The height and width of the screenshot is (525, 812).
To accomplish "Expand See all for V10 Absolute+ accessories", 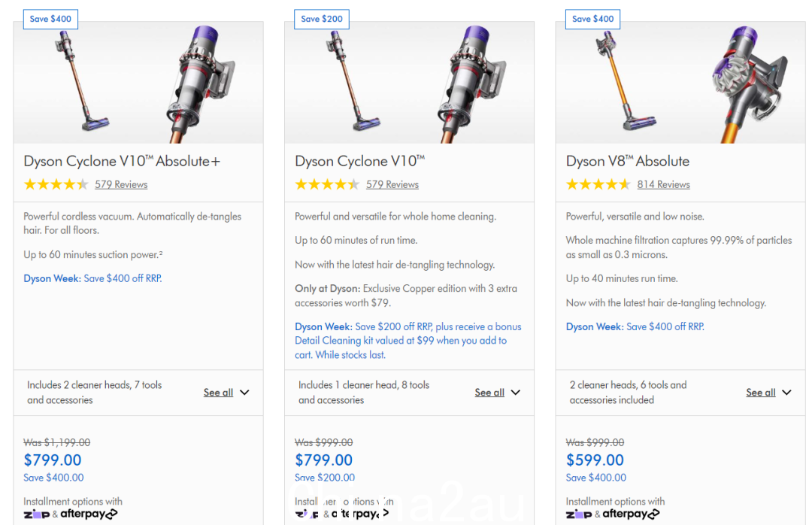I will 226,393.
